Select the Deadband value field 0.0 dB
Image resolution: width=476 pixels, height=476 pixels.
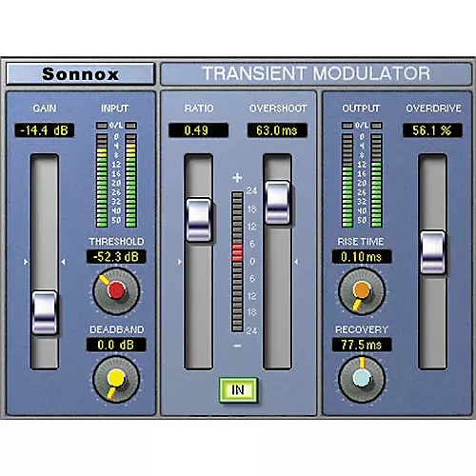coord(116,345)
